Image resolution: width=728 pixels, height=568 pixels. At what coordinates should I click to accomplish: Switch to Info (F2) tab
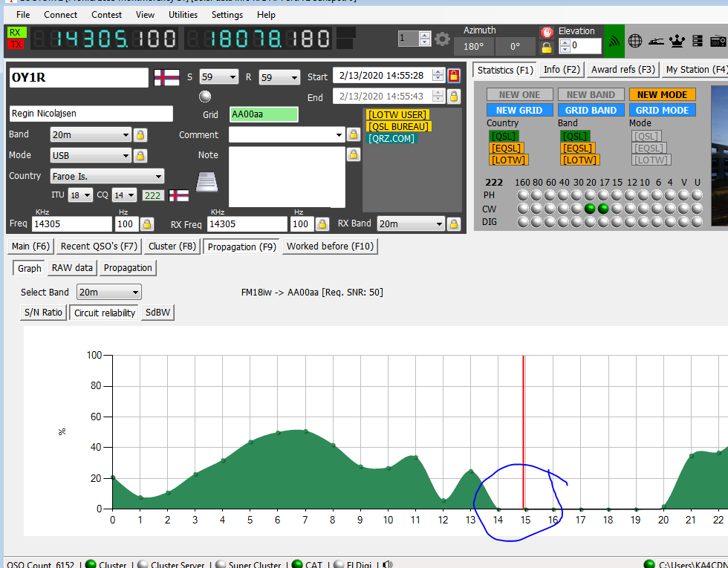pos(562,70)
